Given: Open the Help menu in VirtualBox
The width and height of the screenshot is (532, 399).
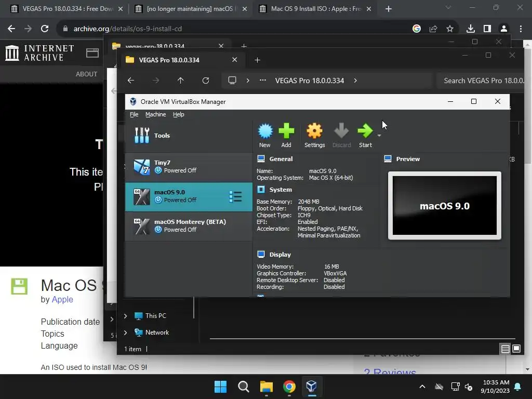Looking at the screenshot, I should 179,114.
